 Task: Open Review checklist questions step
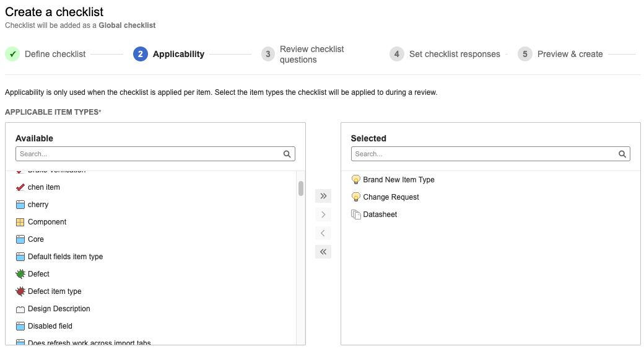coord(311,55)
